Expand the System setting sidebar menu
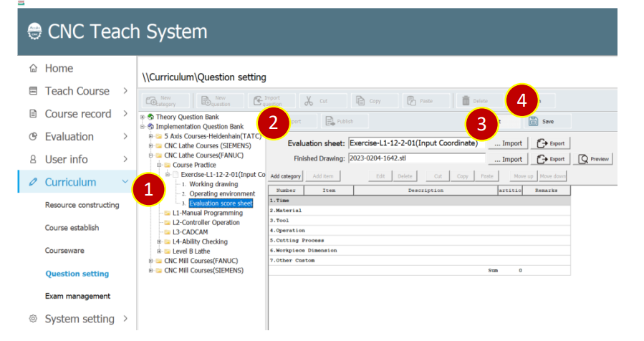The image size is (644, 341). click(125, 319)
